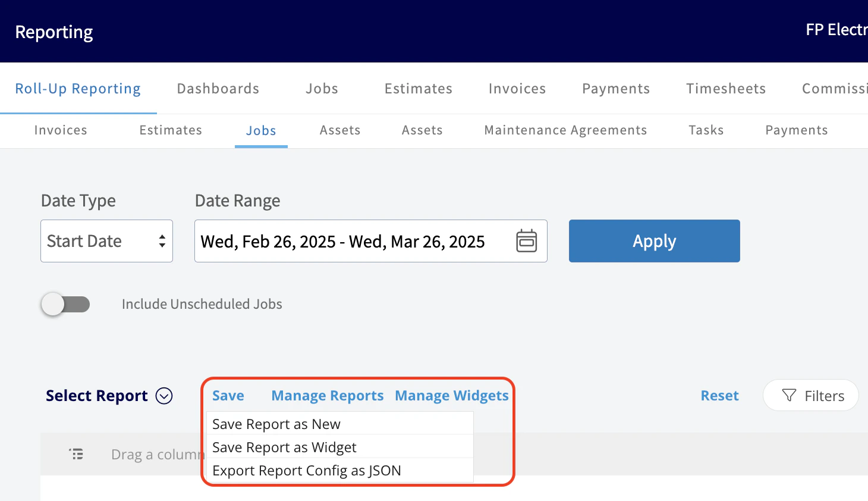The height and width of the screenshot is (501, 868).
Task: Choose Save Report as New
Action: pos(339,424)
